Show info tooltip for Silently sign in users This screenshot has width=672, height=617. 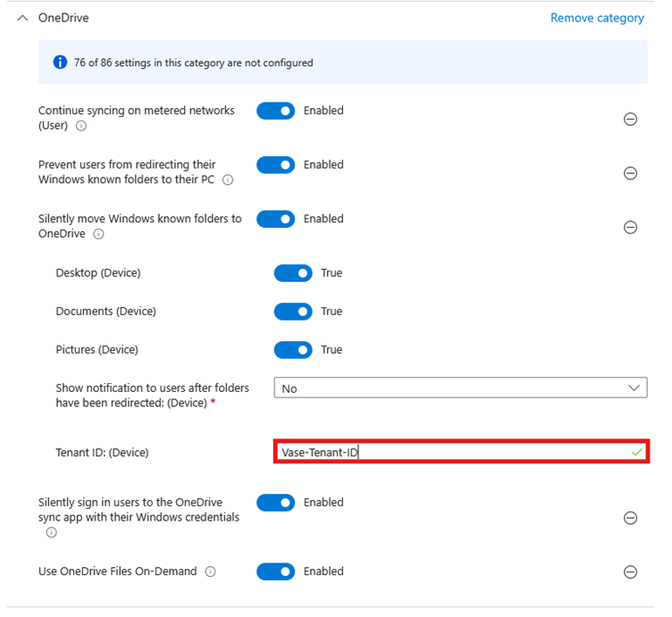pyautogui.click(x=52, y=532)
